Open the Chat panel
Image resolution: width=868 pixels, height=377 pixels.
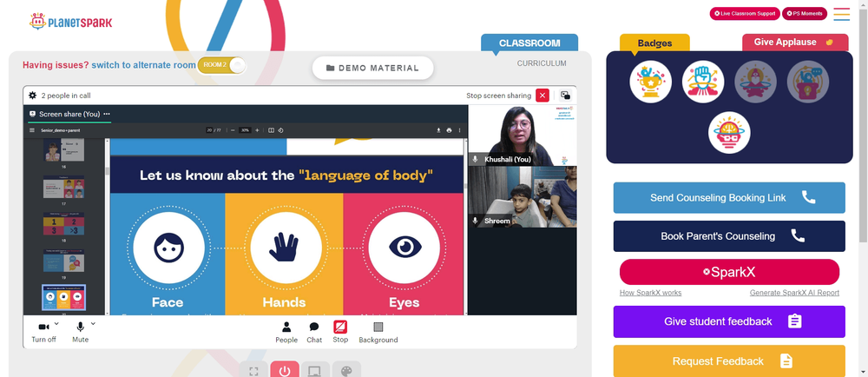click(x=314, y=332)
